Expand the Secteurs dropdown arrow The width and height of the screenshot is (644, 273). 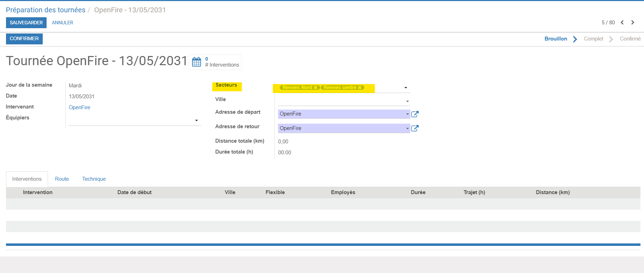coord(406,88)
